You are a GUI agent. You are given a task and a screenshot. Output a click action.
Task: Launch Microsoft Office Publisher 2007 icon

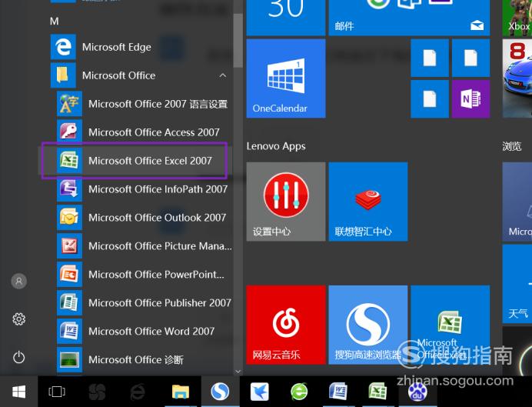pyautogui.click(x=69, y=302)
